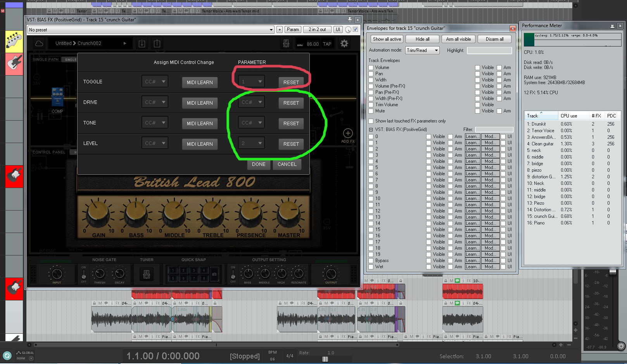Click Disarm all in Envelopes window
Screen dimensions: 627x364
point(495,39)
